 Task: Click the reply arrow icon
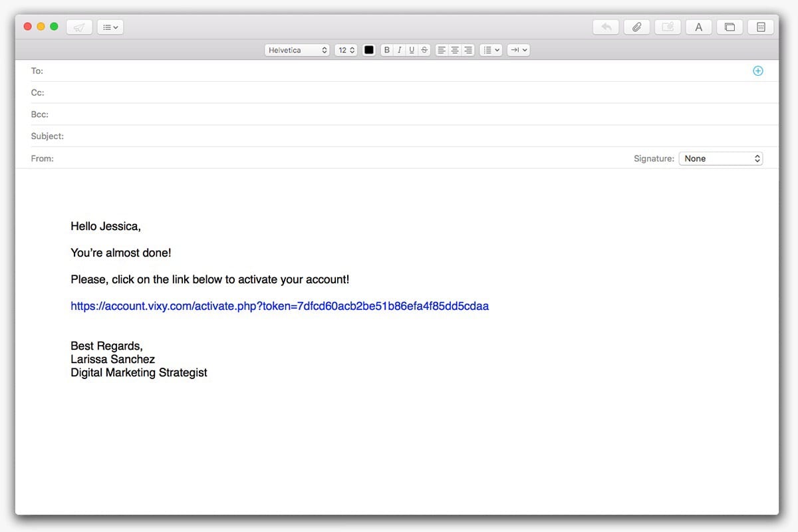(x=605, y=27)
